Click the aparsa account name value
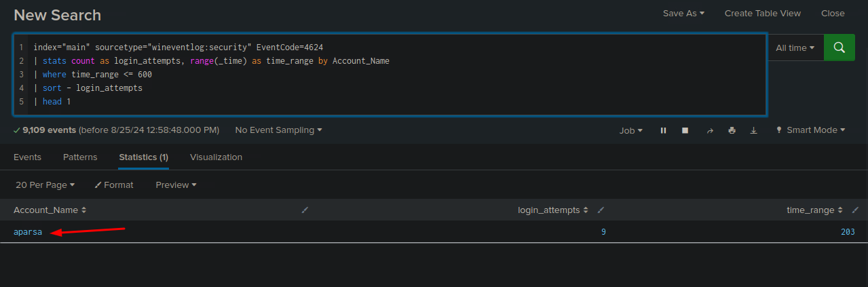868x287 pixels. tap(28, 232)
